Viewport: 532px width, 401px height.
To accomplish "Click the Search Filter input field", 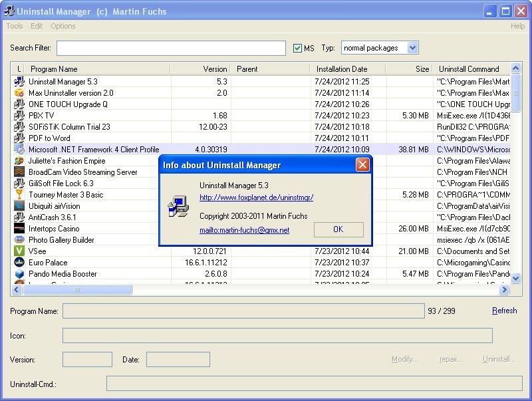I will (171, 48).
